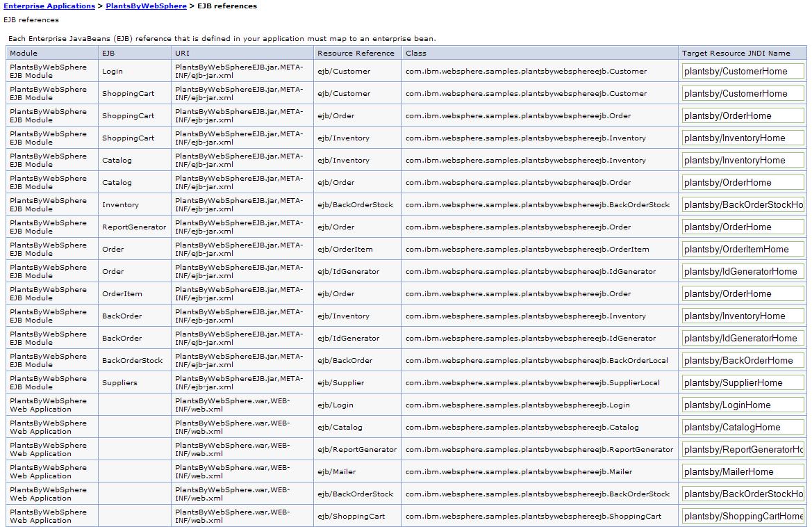Click the class name ending in plantsbywebsphereejb.Catalog
This screenshot has width=812, height=527.
[x=522, y=428]
